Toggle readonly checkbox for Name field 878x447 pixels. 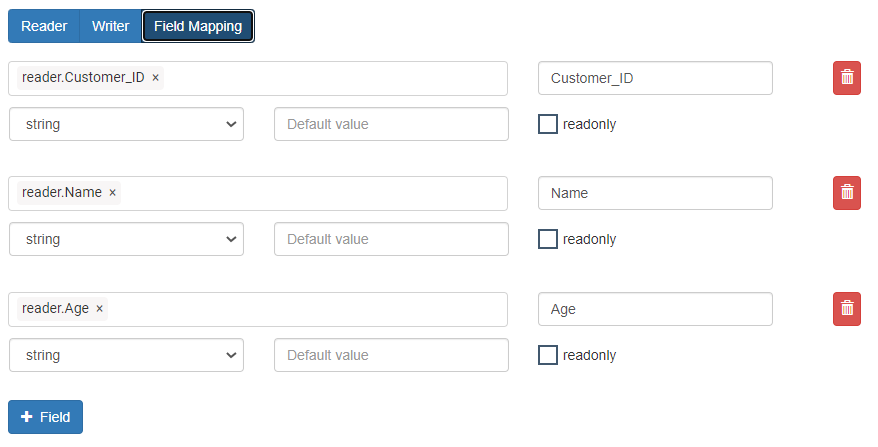548,239
